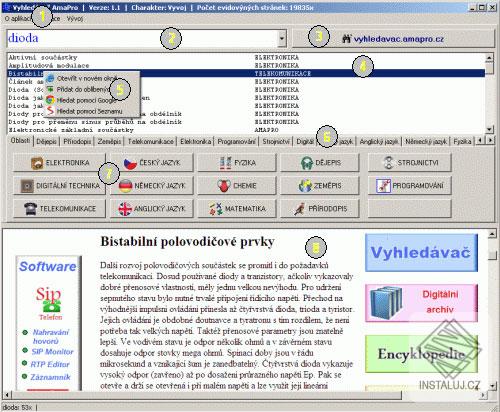
Task: Follow the SIP Monitor link
Action: coord(52,352)
